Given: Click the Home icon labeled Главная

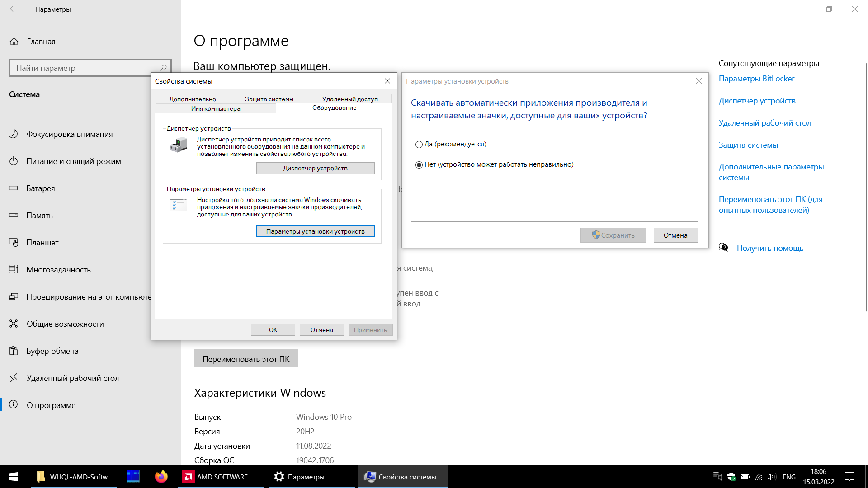Looking at the screenshot, I should (x=14, y=42).
